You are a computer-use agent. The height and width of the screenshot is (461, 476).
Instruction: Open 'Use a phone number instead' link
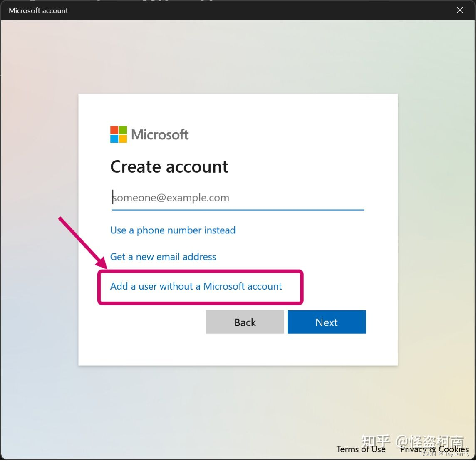[173, 230]
